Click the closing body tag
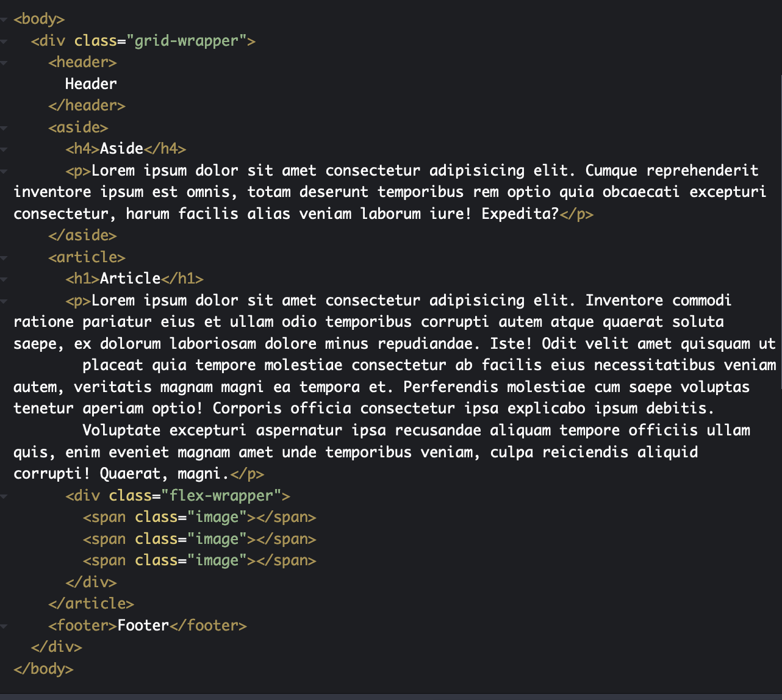 click(43, 668)
